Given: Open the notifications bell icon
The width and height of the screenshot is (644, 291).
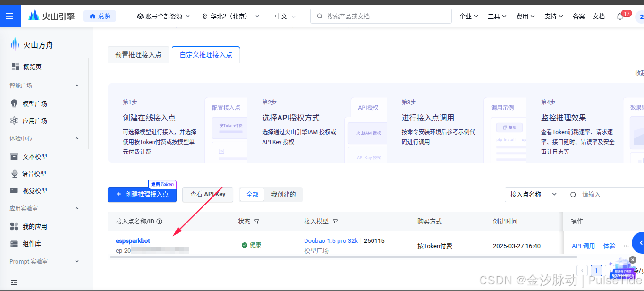Looking at the screenshot, I should pyautogui.click(x=620, y=17).
